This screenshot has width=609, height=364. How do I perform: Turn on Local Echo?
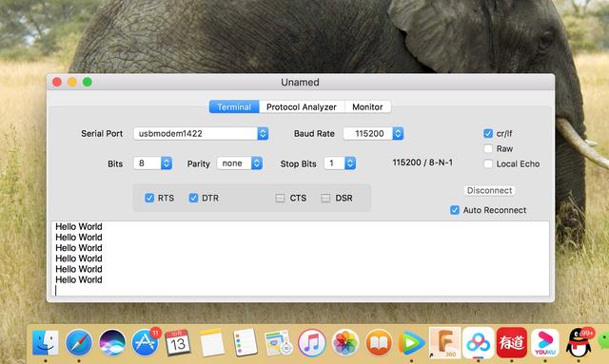tap(488, 163)
